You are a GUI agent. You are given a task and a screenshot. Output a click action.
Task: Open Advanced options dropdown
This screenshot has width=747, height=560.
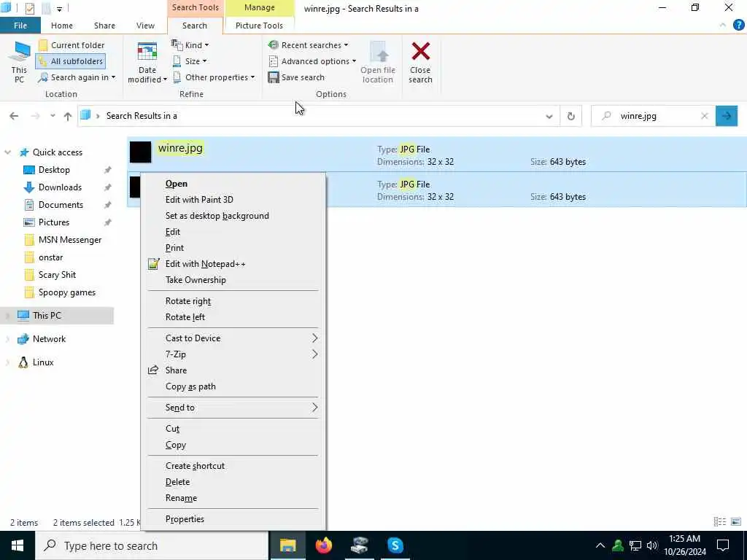pos(312,61)
